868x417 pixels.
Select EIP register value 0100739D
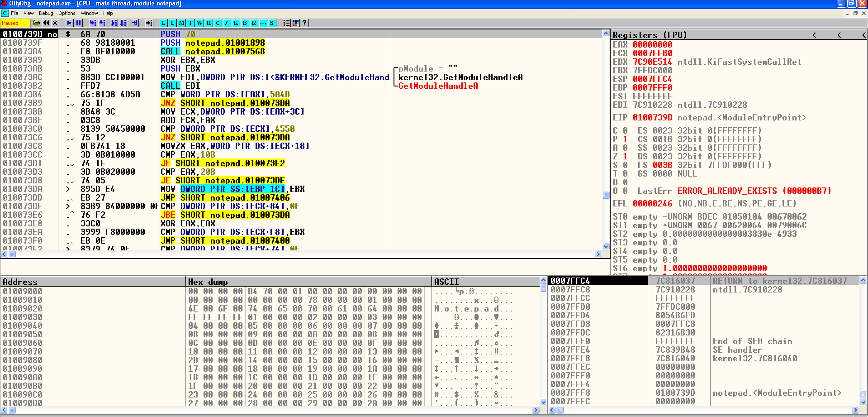[652, 117]
